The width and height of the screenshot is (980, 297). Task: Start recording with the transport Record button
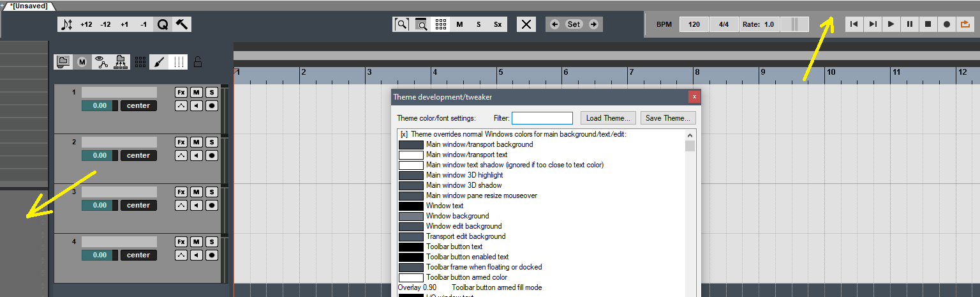tap(947, 24)
